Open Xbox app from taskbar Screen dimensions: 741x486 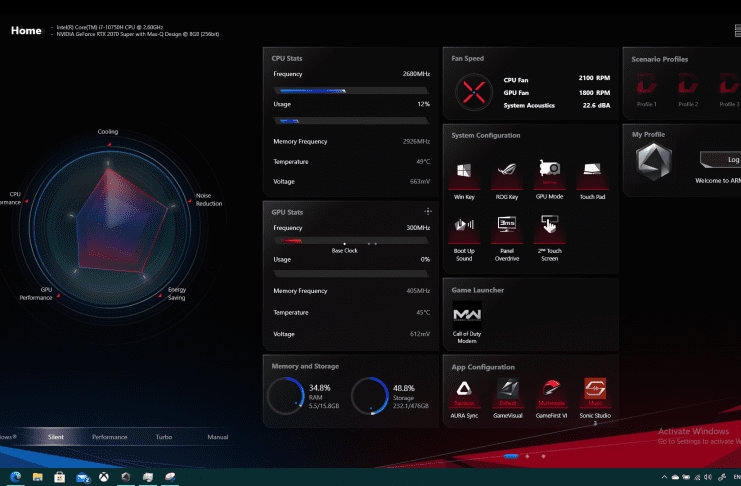point(103,477)
